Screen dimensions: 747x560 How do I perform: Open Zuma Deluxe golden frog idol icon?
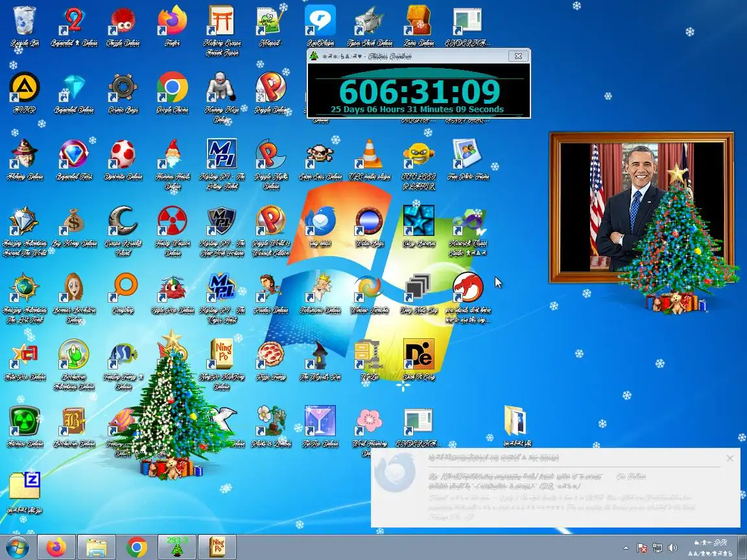[x=418, y=21]
